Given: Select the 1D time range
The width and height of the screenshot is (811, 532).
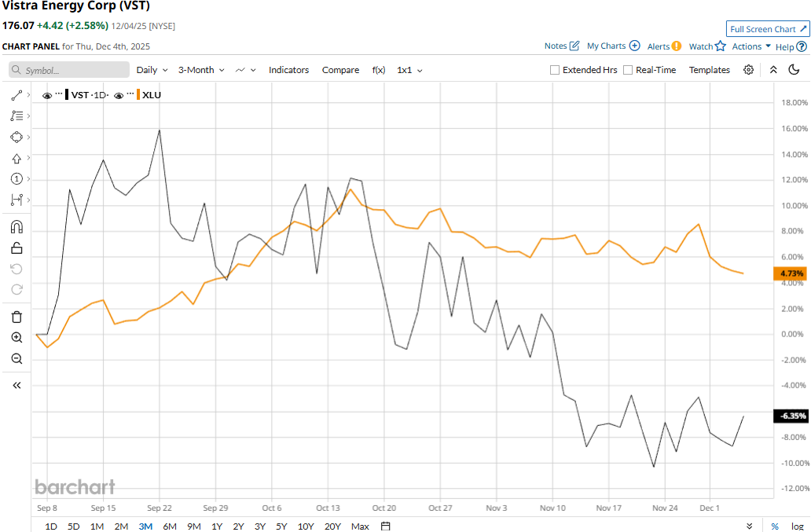Looking at the screenshot, I should point(50,526).
